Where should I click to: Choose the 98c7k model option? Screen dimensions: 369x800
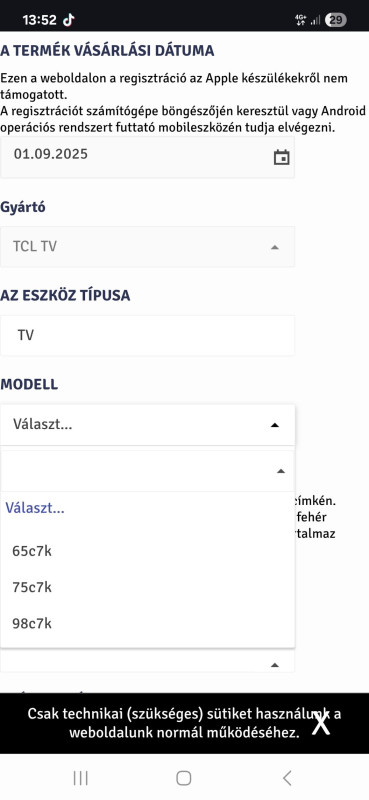(147, 623)
